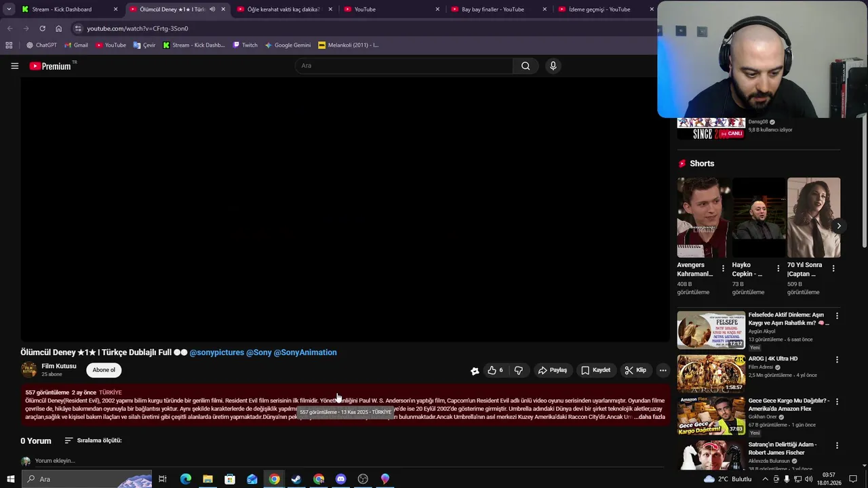
Task: Go to the YouTube Premium home logo
Action: click(50, 66)
